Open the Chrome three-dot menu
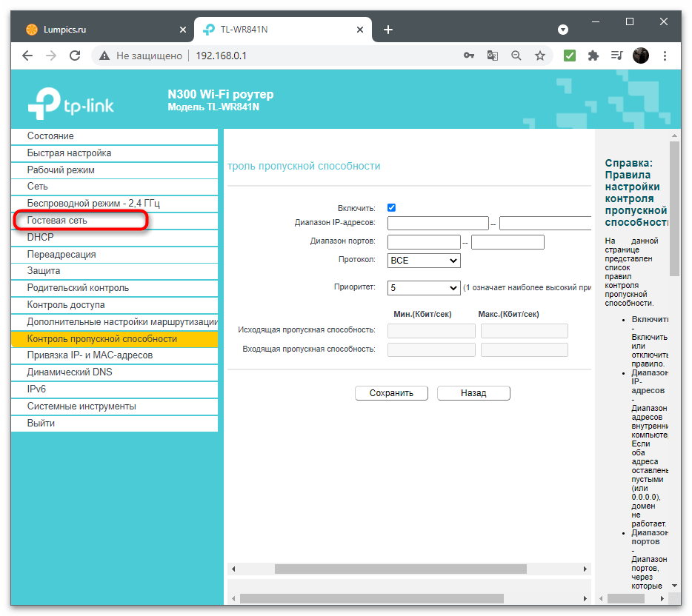 tap(665, 56)
